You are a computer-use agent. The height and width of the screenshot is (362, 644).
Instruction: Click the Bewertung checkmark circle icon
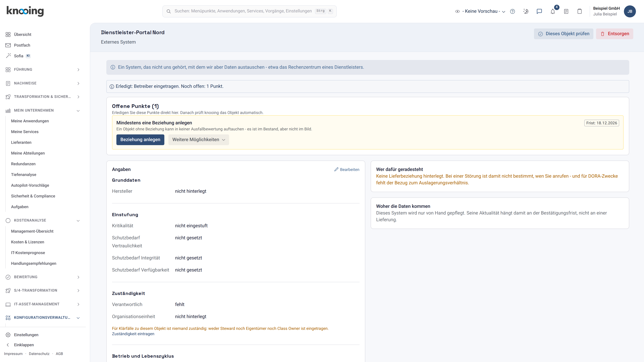pos(8,277)
